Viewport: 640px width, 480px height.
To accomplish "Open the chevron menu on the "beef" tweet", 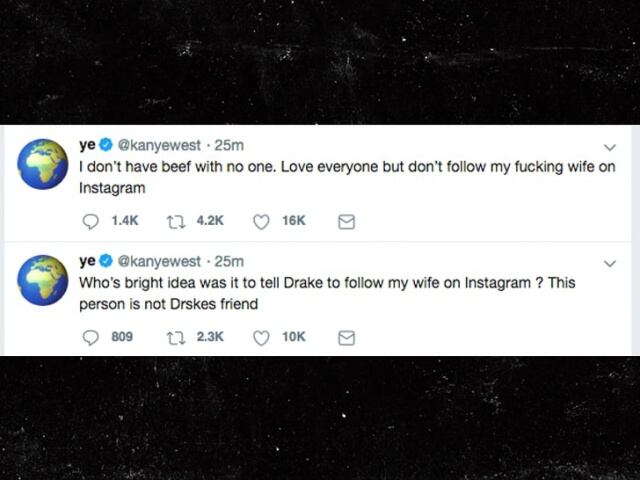I will click(610, 148).
